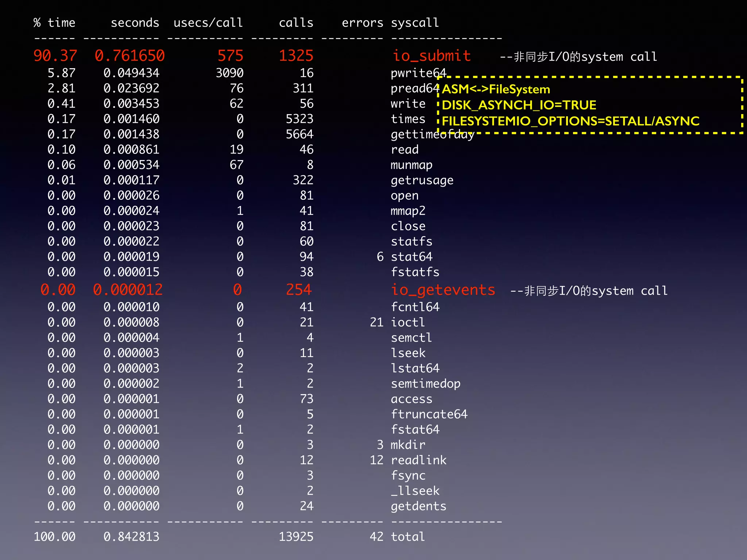Image resolution: width=747 pixels, height=560 pixels.
Task: Click the 3090 usecs/call value
Action: point(229,73)
